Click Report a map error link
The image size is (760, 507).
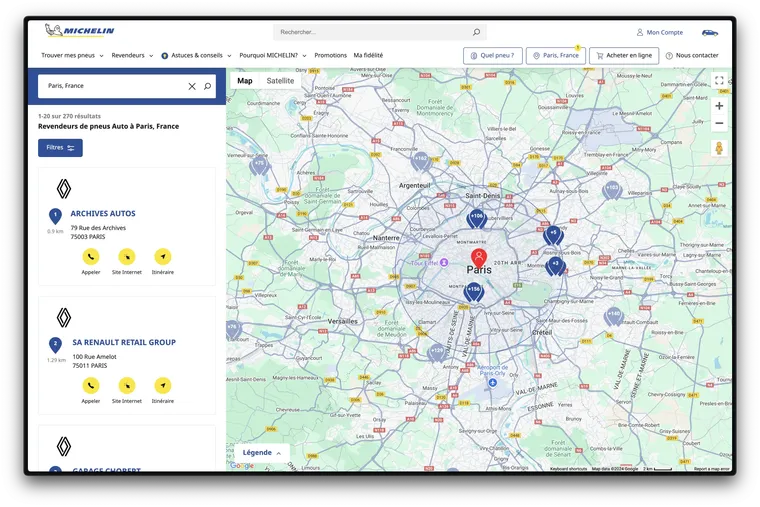click(712, 469)
